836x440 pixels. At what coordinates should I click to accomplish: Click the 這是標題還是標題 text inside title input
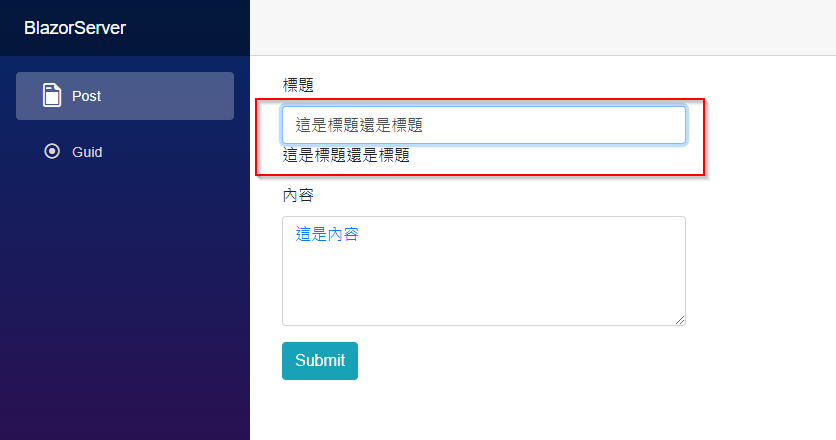click(x=359, y=125)
